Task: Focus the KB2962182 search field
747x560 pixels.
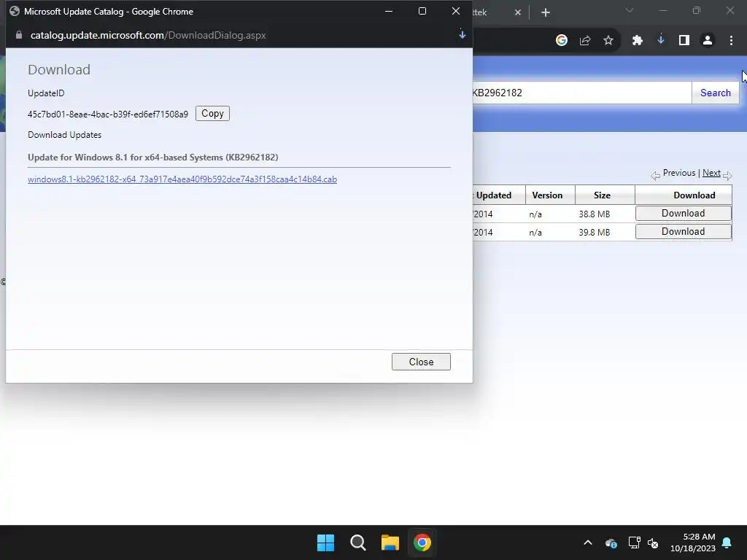Action: [x=581, y=93]
